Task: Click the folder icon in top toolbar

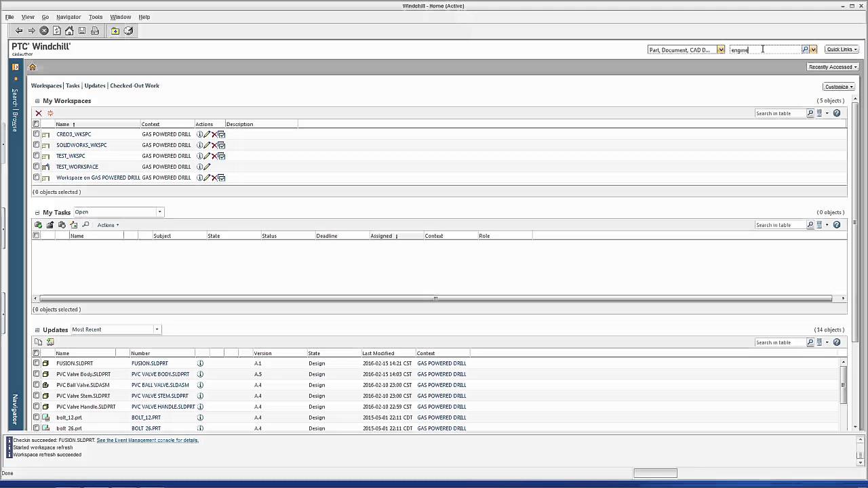Action: [115, 30]
